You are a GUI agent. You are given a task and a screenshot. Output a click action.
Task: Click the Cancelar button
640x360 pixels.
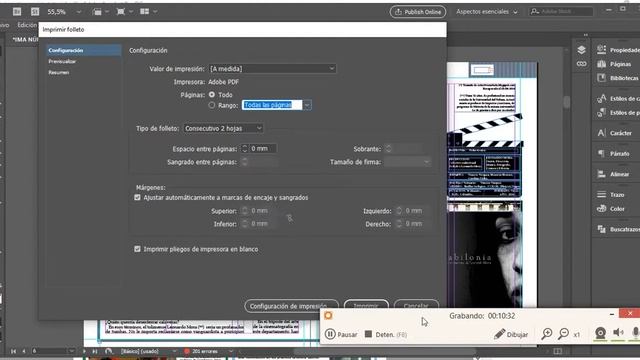(x=416, y=305)
